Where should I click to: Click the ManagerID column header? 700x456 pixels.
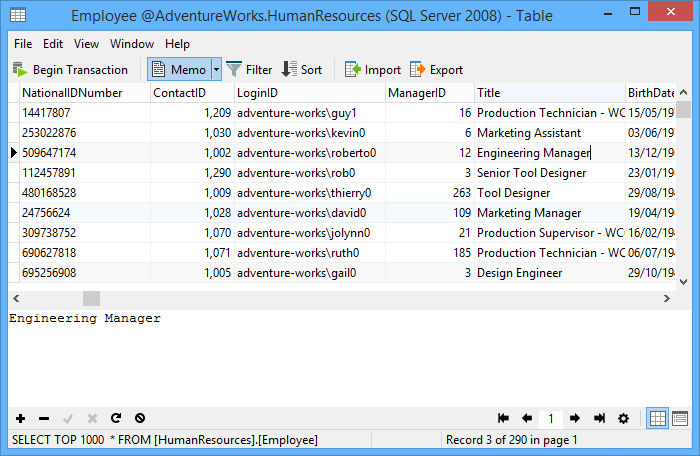pos(430,93)
